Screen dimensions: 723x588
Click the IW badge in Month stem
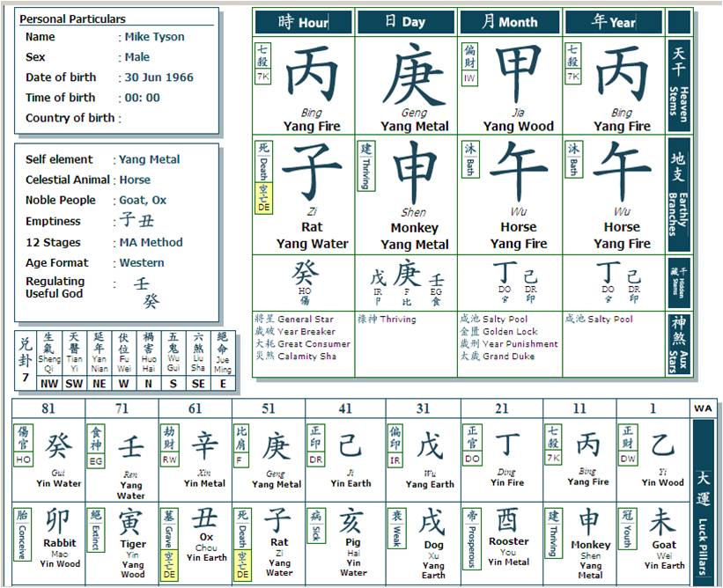pyautogui.click(x=469, y=78)
